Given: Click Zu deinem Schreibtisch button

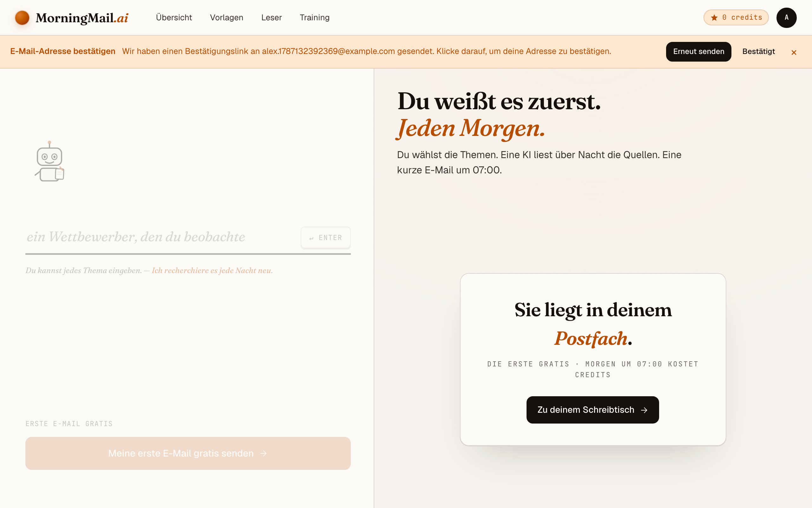Looking at the screenshot, I should pyautogui.click(x=593, y=410).
